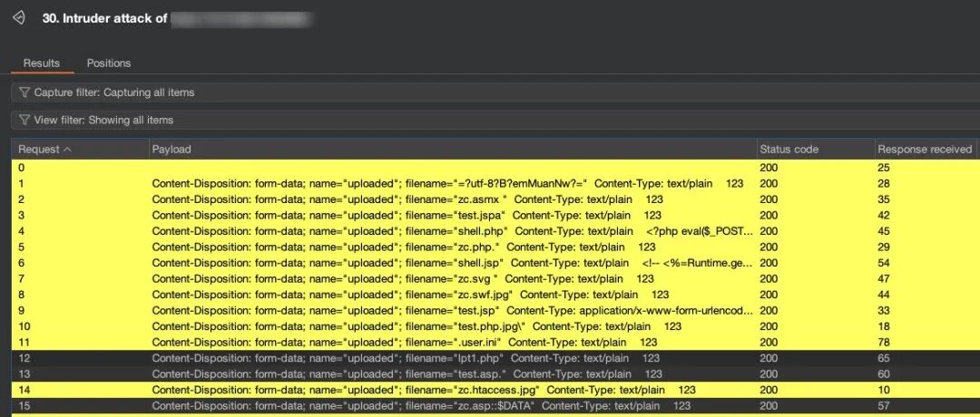Click the title '30. Intruder attack of'

point(104,18)
